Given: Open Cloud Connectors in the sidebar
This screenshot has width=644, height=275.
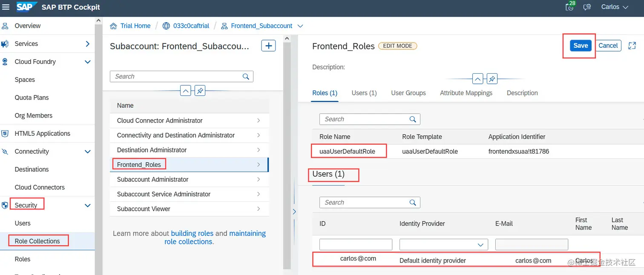Looking at the screenshot, I should click(x=40, y=187).
